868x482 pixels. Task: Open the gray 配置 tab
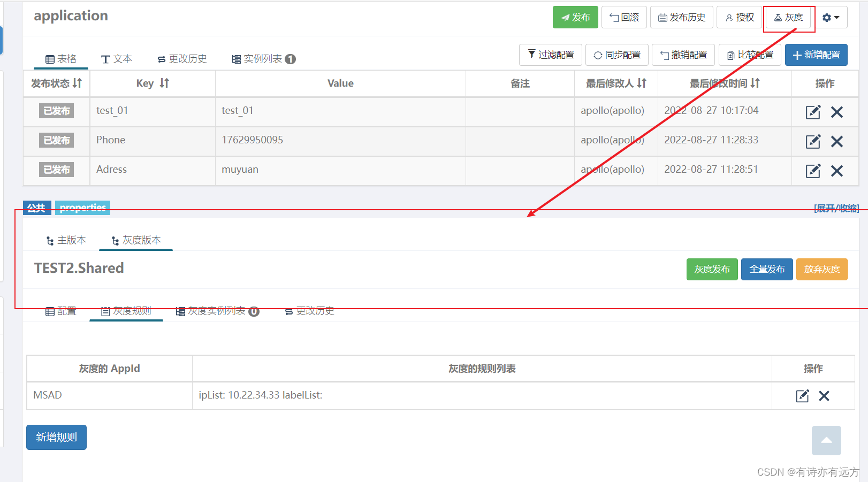click(x=61, y=311)
